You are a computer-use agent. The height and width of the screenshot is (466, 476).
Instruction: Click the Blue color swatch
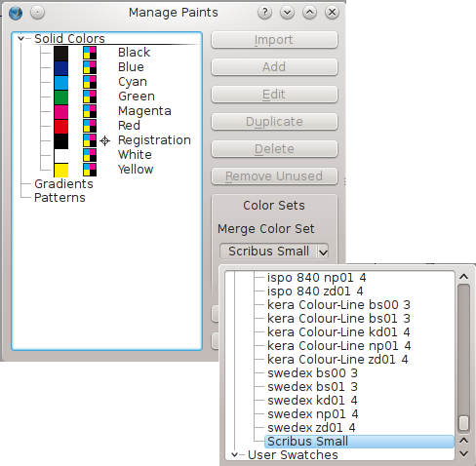[x=60, y=68]
